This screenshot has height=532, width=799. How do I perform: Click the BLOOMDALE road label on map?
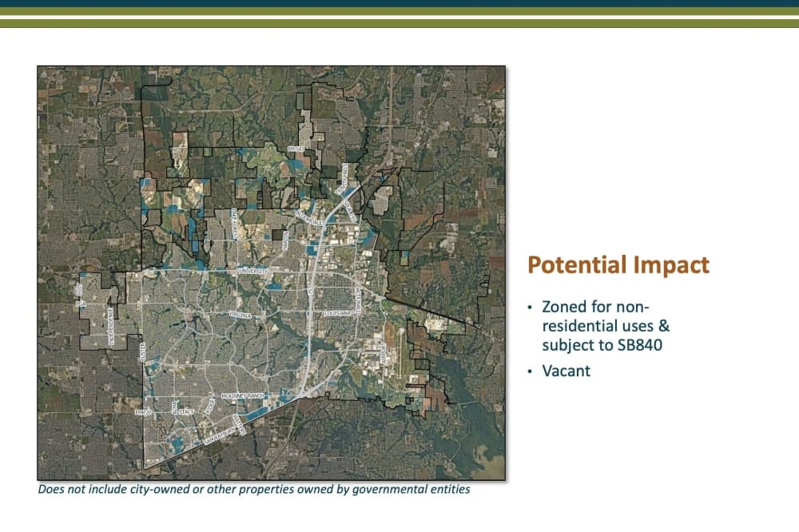(309, 218)
